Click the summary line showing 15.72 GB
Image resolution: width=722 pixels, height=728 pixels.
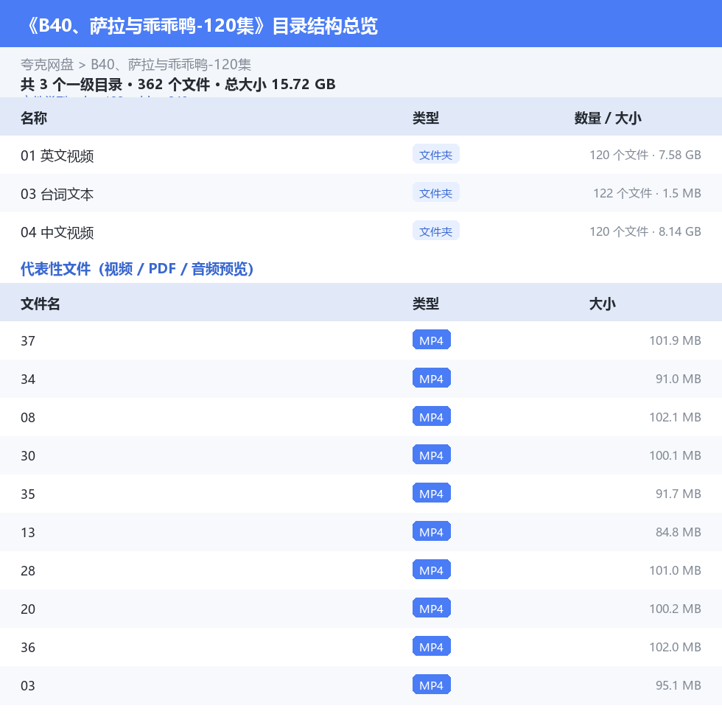click(178, 85)
